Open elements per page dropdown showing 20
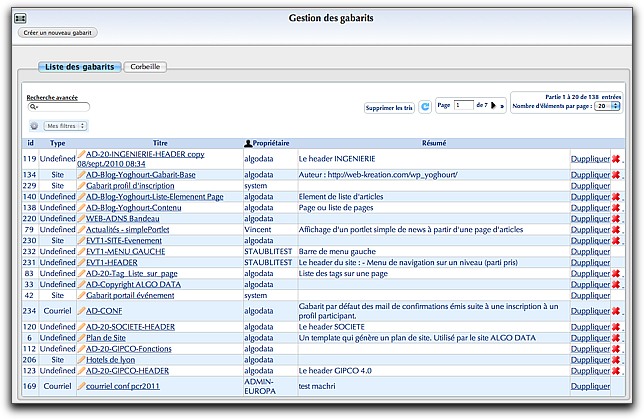644x419 pixels. 607,106
